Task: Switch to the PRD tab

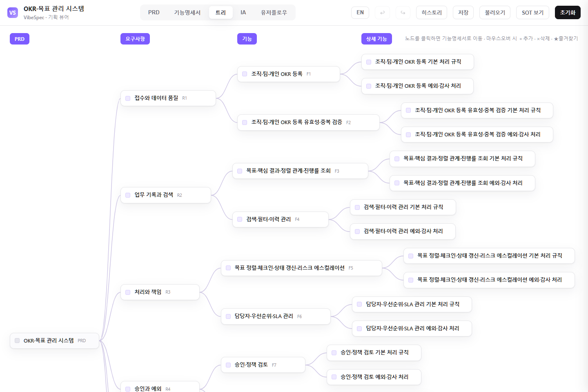Action: [154, 13]
